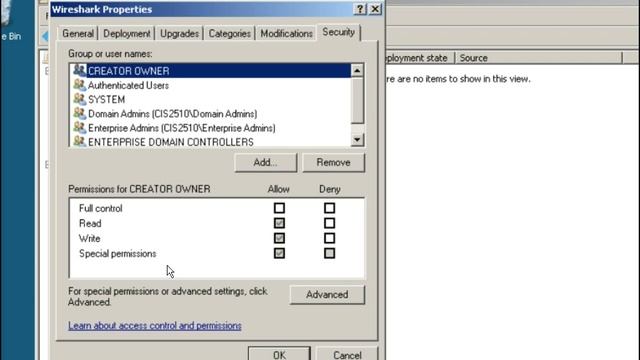Click the Authenticated Users group icon
The image size is (640, 360).
coord(80,85)
